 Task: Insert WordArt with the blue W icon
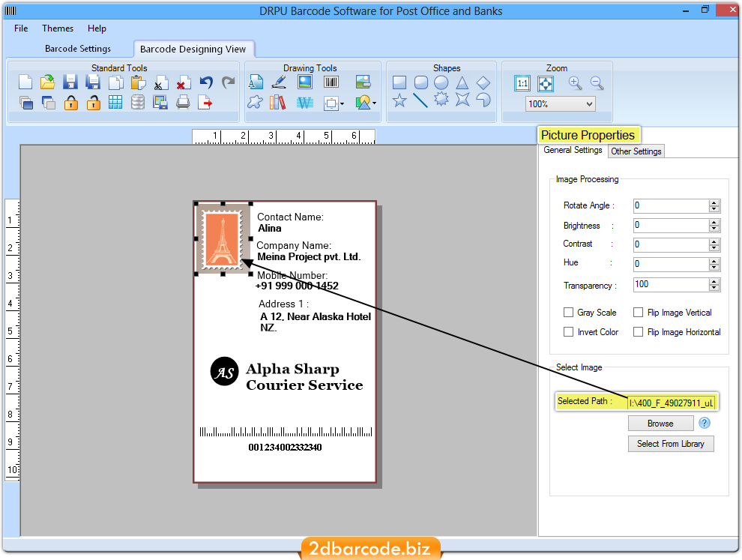[305, 102]
